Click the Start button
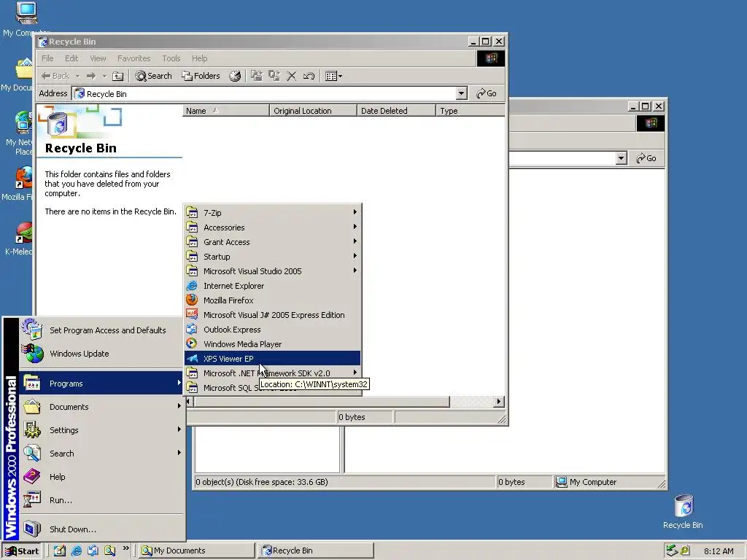Image resolution: width=747 pixels, height=560 pixels. (22, 551)
